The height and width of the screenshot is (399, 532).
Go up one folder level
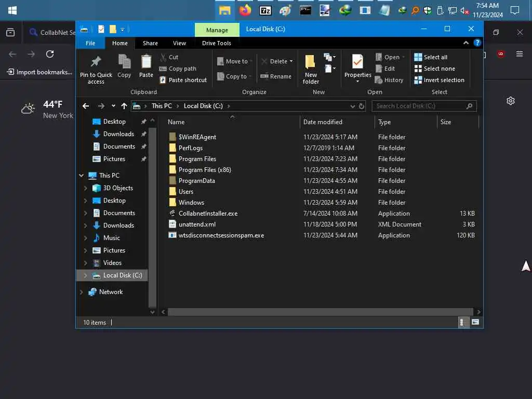tap(124, 106)
